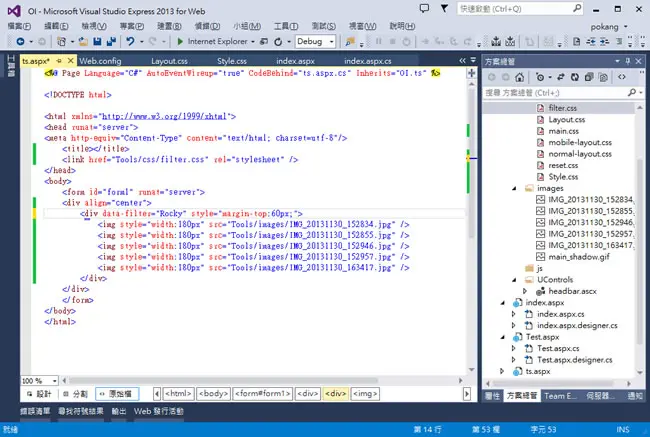This screenshot has width=650, height=437.
Task: Click the Save All toolbar icon
Action: [x=111, y=41]
